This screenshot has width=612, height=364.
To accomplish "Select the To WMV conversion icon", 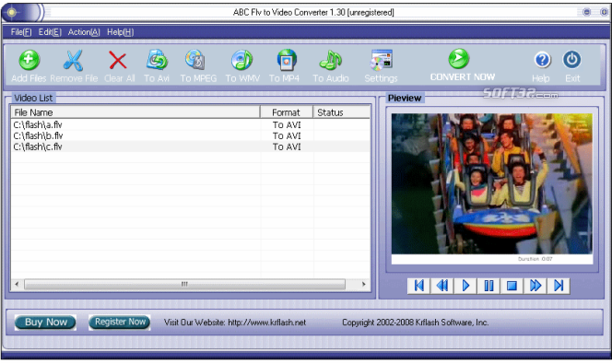I will coord(242,60).
